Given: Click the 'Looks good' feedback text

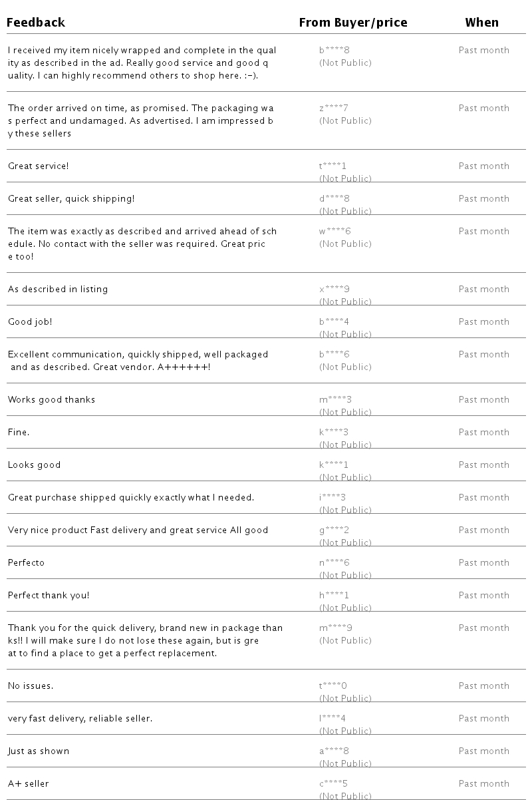Looking at the screenshot, I should click(34, 465).
